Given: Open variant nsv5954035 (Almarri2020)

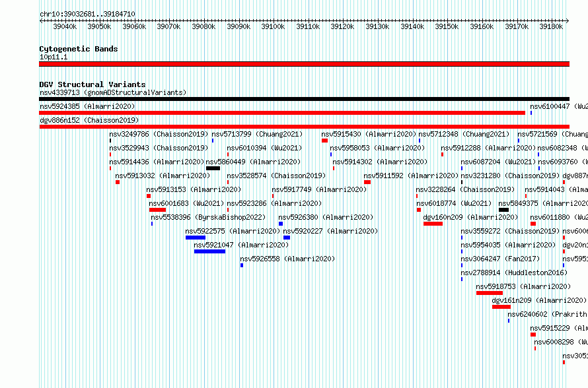Looking at the screenshot, I should 508,245.
